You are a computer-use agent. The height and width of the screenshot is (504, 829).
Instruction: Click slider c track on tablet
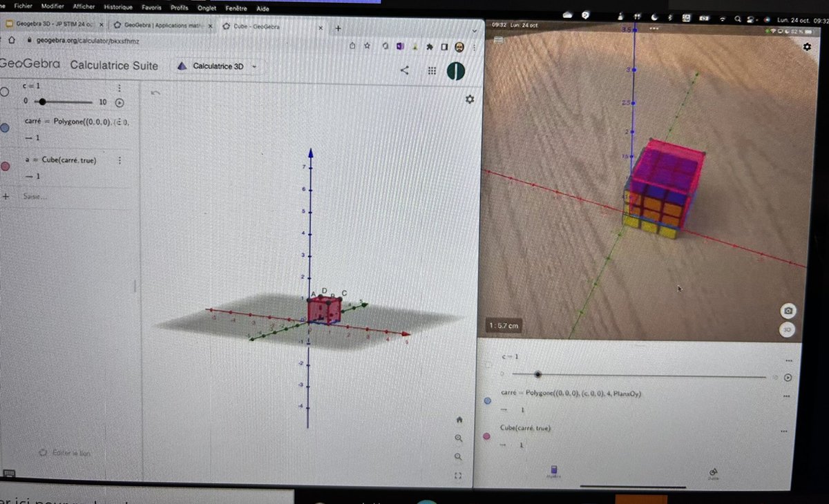639,376
